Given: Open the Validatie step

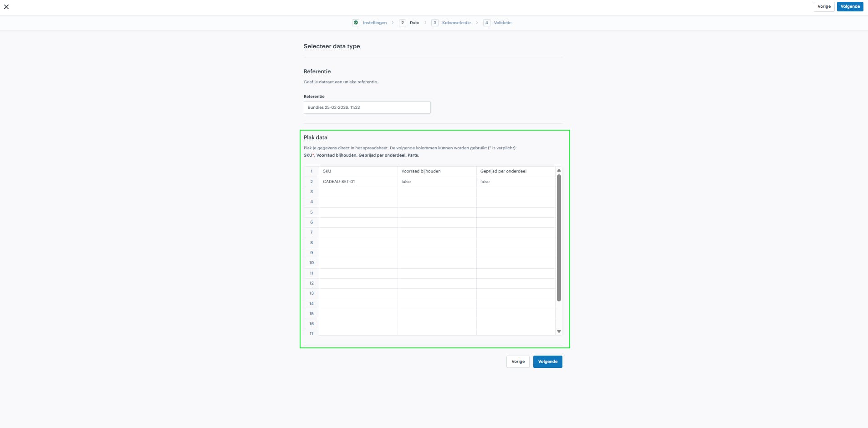Looking at the screenshot, I should click(502, 23).
